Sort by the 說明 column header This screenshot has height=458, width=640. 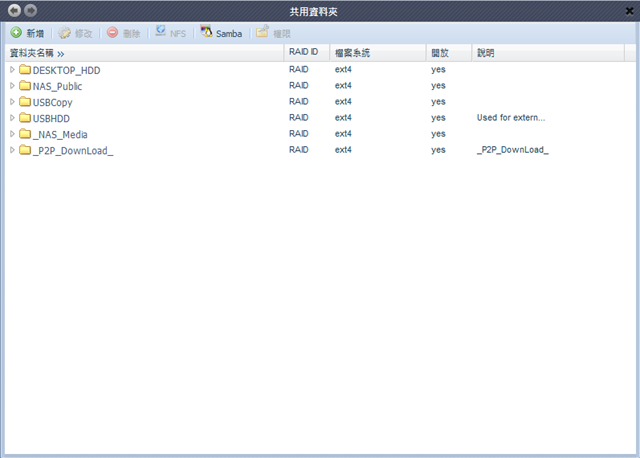548,53
